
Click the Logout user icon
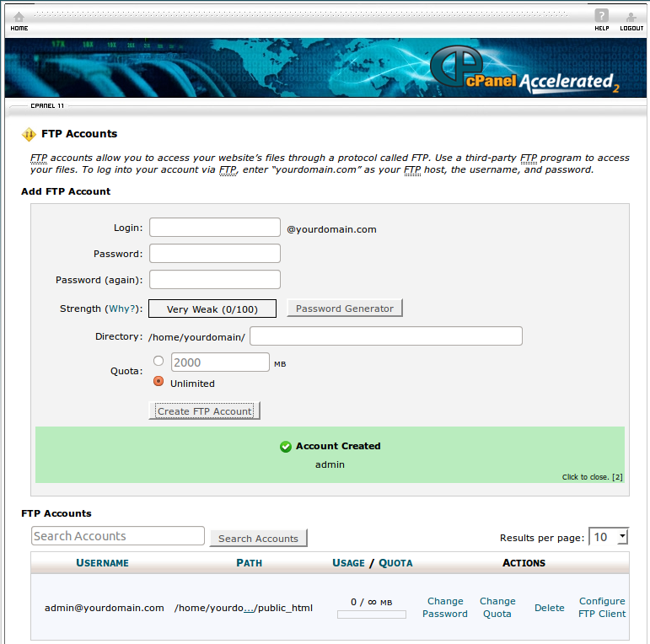click(631, 17)
